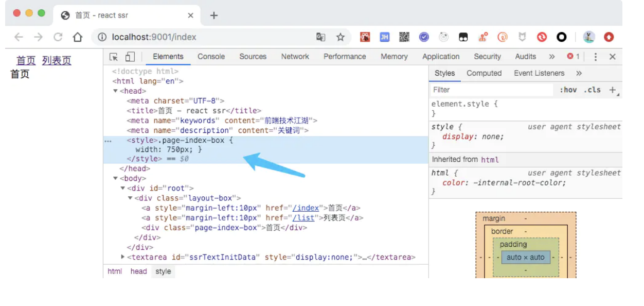Switch to the Network tab
The image size is (644, 306).
pyautogui.click(x=295, y=57)
